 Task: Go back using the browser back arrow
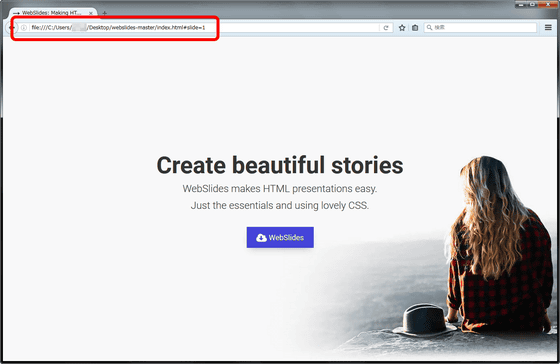[x=11, y=28]
